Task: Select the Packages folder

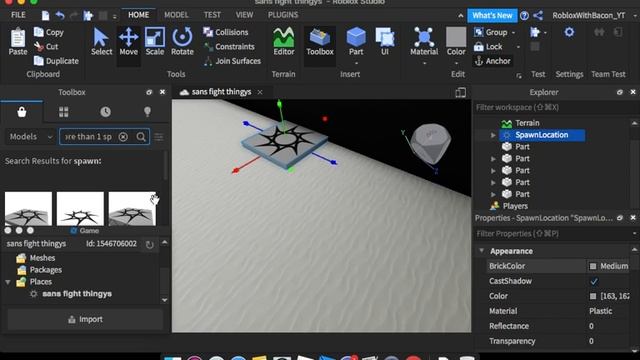Action: (x=39, y=270)
